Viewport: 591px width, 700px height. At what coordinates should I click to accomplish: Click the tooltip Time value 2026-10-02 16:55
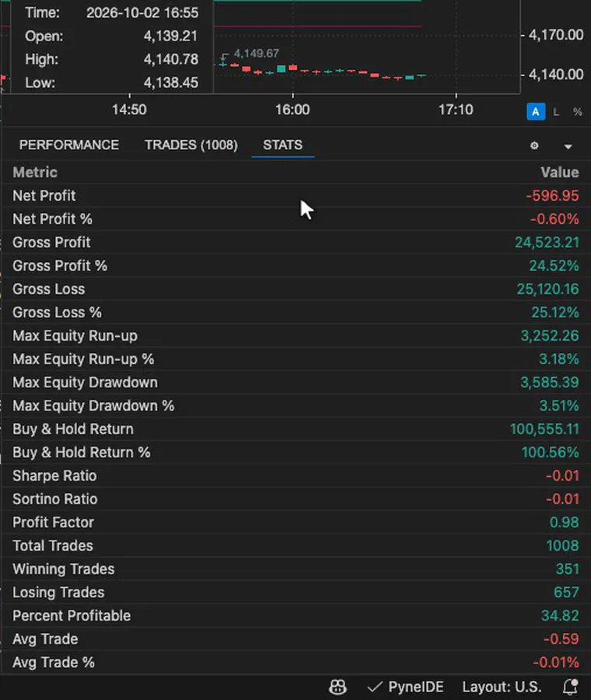(142, 13)
